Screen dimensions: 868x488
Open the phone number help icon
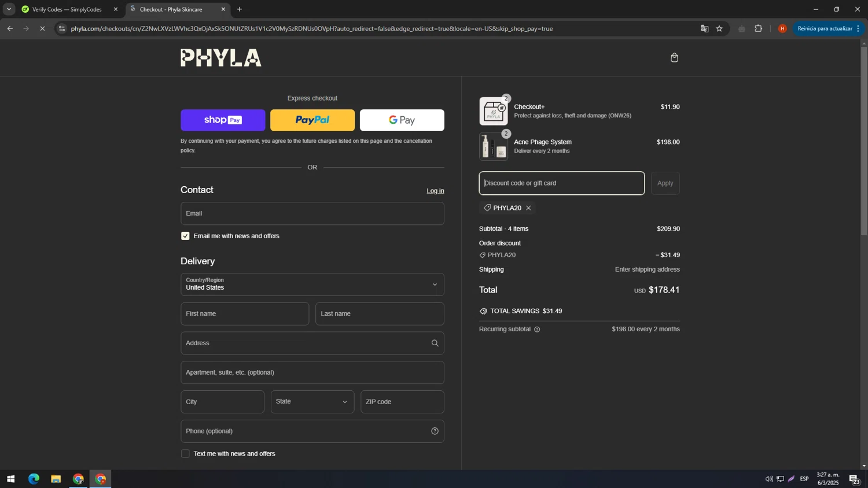435,431
